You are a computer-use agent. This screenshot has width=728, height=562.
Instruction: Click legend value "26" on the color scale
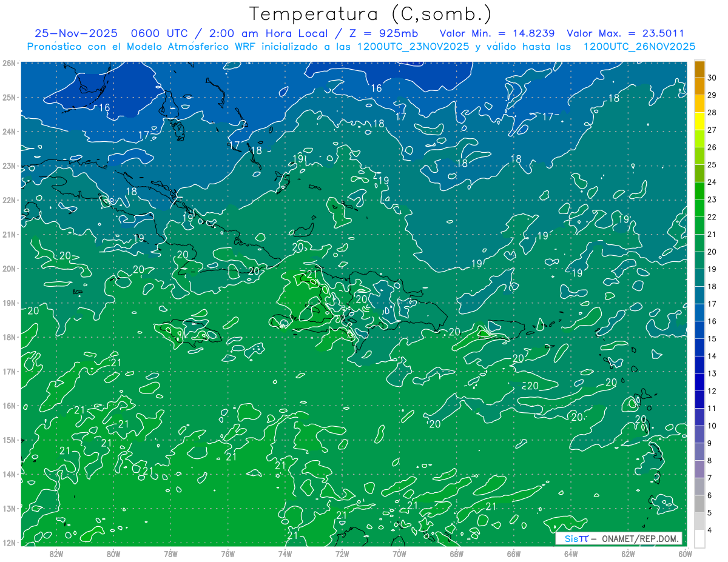pyautogui.click(x=712, y=147)
